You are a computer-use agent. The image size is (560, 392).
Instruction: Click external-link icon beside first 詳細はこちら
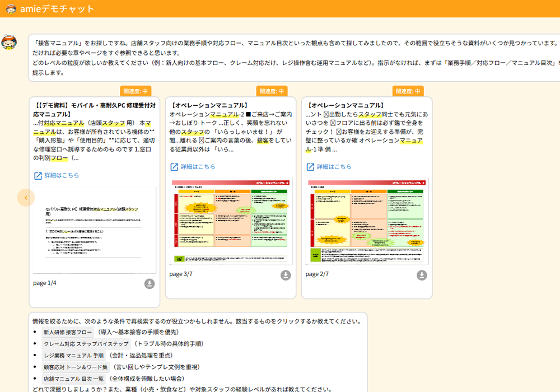(x=38, y=175)
